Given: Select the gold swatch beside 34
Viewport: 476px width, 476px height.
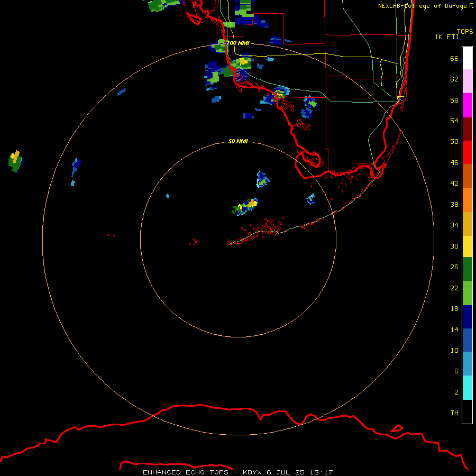Looking at the screenshot, I should pyautogui.click(x=467, y=224).
